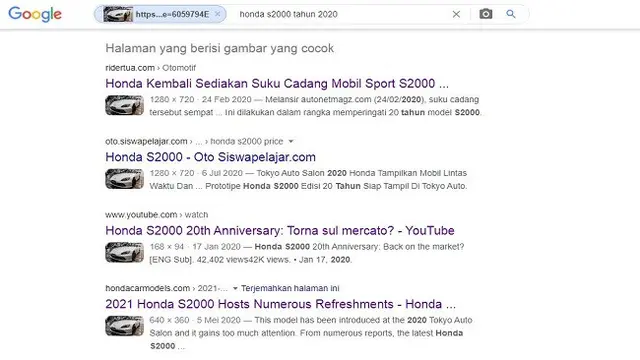Image resolution: width=640 pixels, height=360 pixels.
Task: Open thumbnail of the hondacarmodels.com result
Action: click(x=124, y=326)
